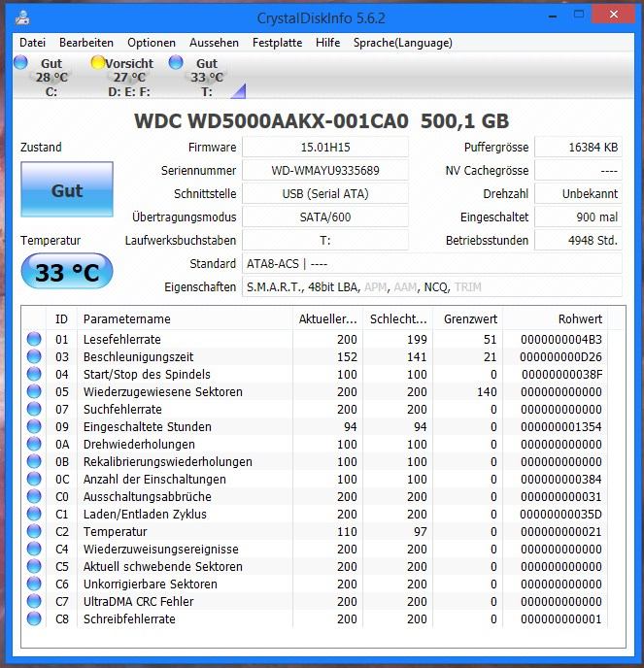This screenshot has height=668, width=644.
Task: Select the Lesefehlerrate parameter name
Action: point(121,339)
